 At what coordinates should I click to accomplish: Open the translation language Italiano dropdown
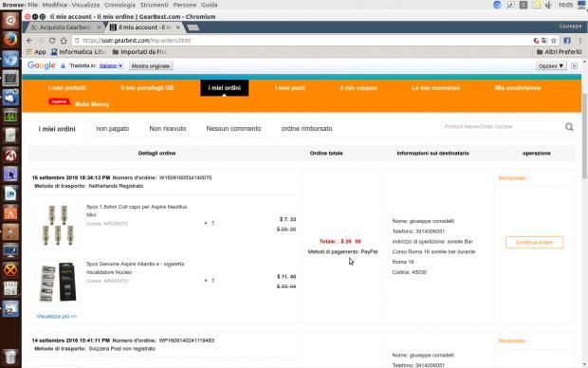tap(111, 66)
